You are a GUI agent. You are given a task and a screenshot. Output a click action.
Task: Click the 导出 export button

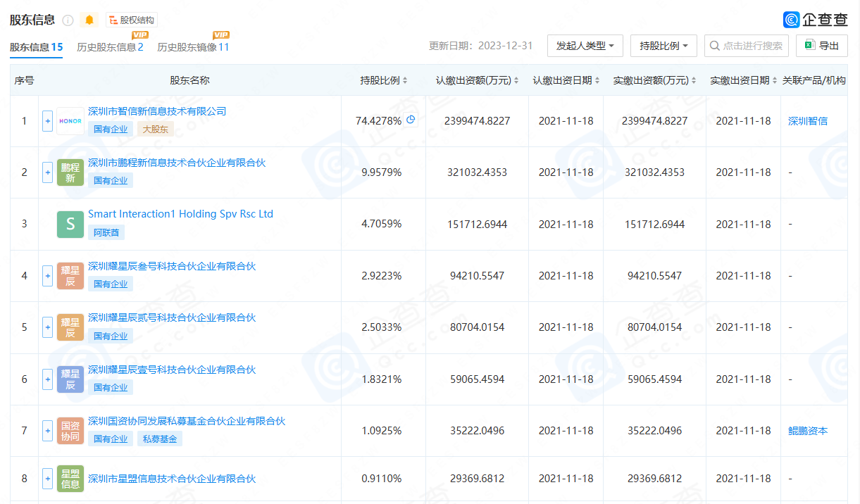822,46
